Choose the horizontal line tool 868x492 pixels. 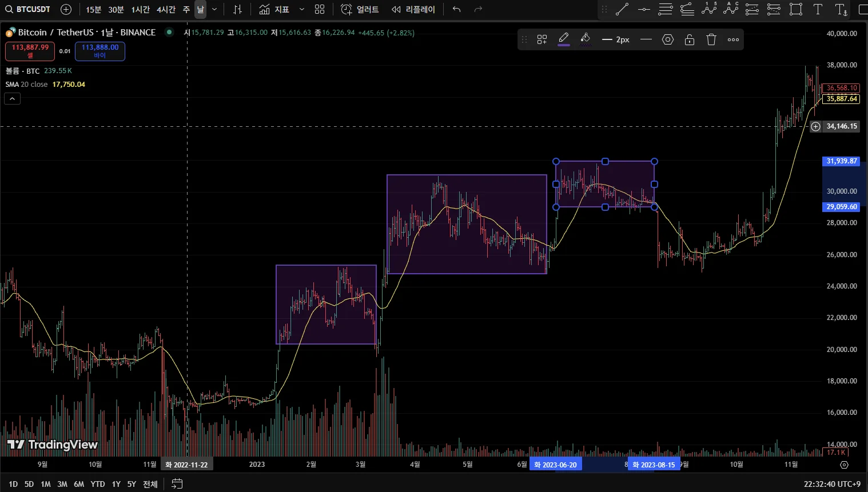click(x=644, y=9)
